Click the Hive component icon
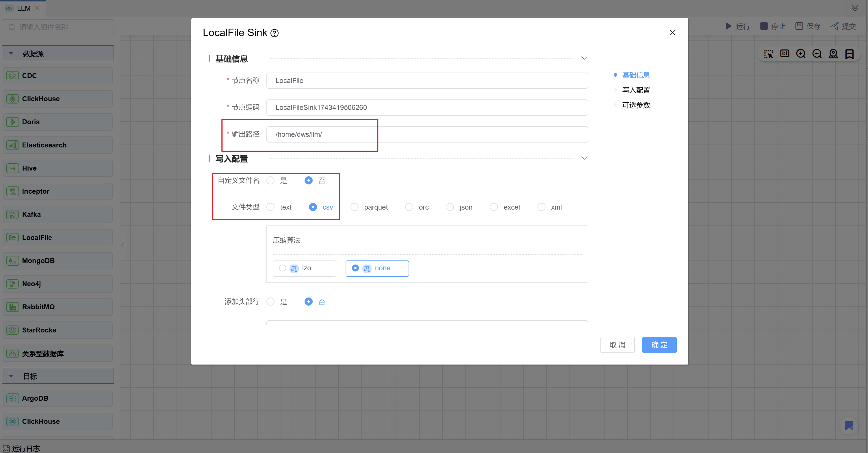The height and width of the screenshot is (453, 868). point(12,168)
